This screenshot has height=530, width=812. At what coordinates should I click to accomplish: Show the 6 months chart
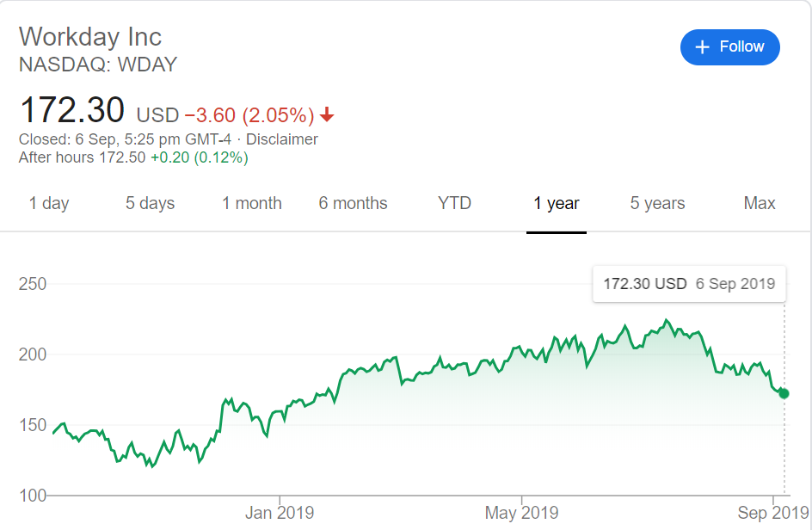pos(354,203)
